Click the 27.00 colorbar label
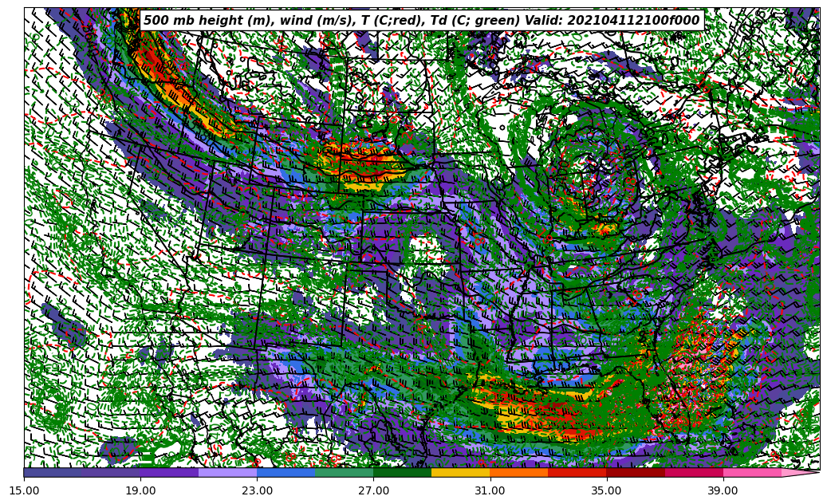Screen dimensions: 827x504 click(373, 490)
